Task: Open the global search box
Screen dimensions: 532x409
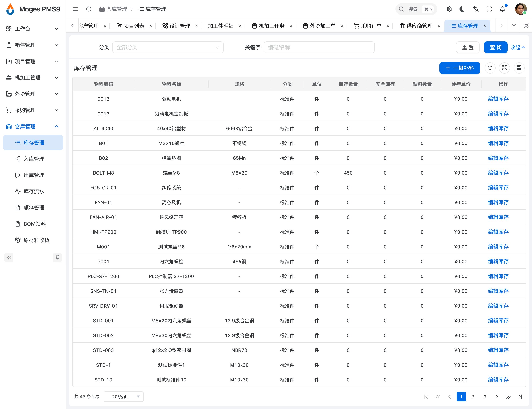Action: (416, 9)
